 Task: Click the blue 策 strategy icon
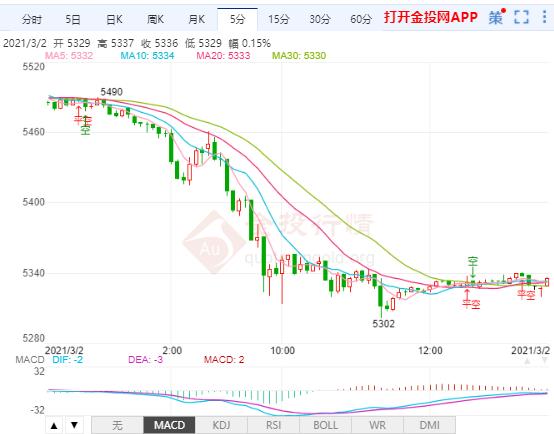(x=496, y=17)
